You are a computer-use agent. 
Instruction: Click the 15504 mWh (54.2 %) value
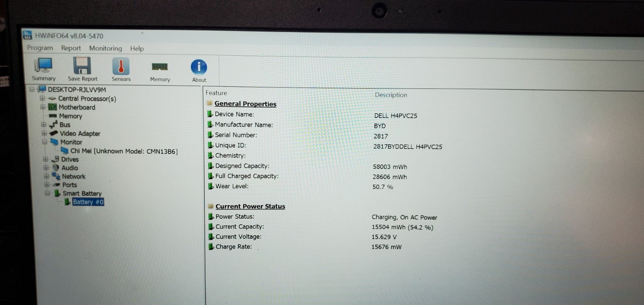click(x=402, y=227)
